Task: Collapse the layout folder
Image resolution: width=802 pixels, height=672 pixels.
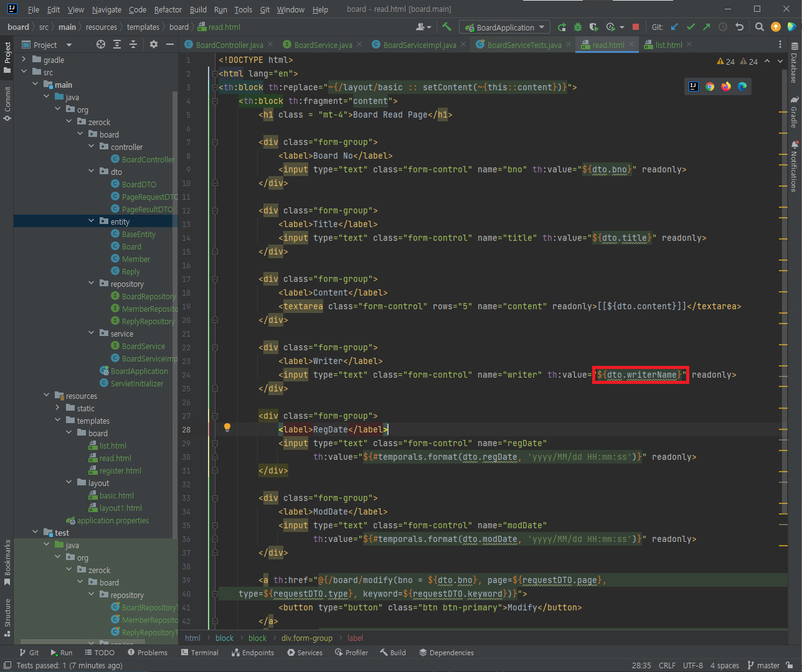Action: click(68, 482)
